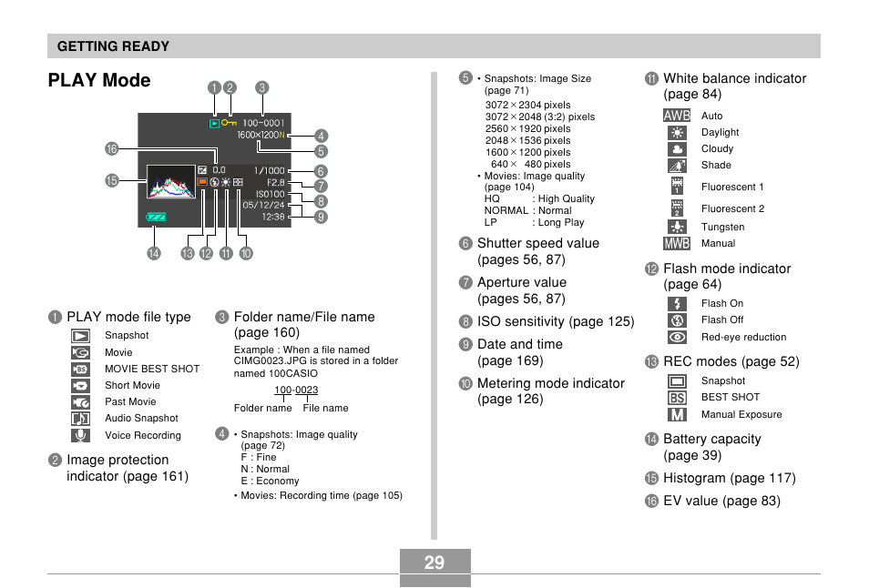Click the PLAY Mode heading
Viewport: 869px width, 588px height.
(x=99, y=80)
